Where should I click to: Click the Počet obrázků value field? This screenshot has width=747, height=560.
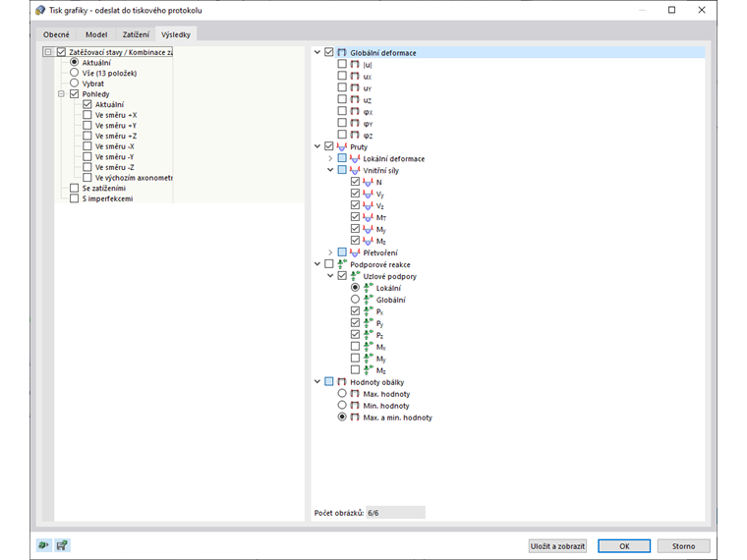point(395,513)
